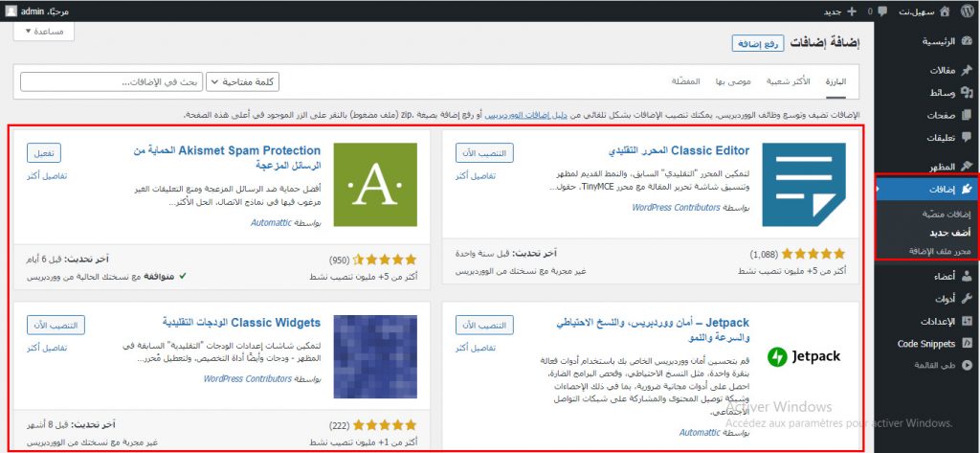Open Code Snippets in the sidebar
This screenshot has height=453, width=980.
click(924, 344)
